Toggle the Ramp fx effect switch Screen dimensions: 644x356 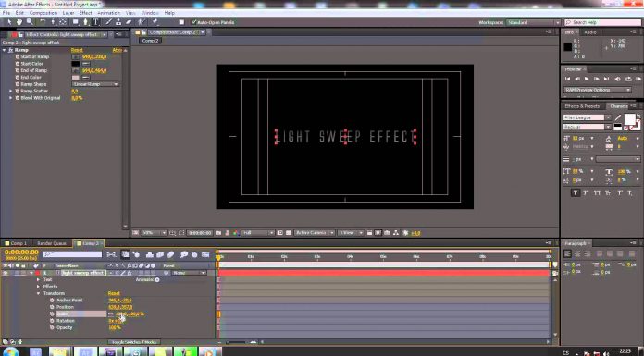[x=10, y=50]
